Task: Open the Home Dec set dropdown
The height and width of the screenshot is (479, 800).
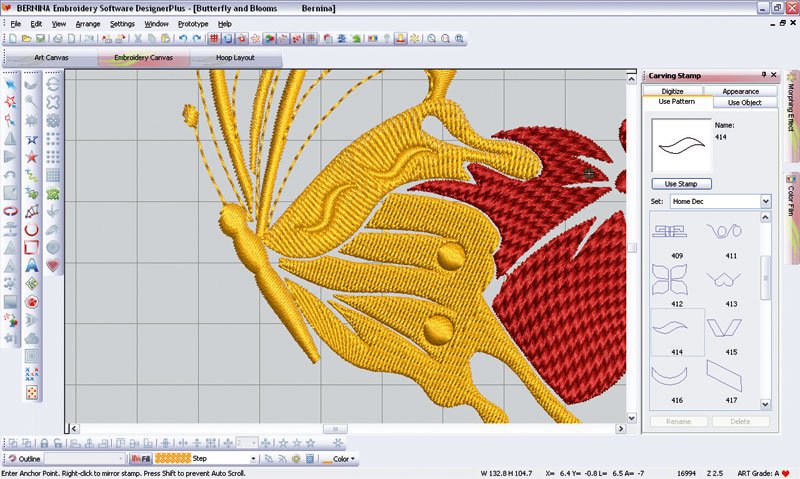Action: [765, 201]
